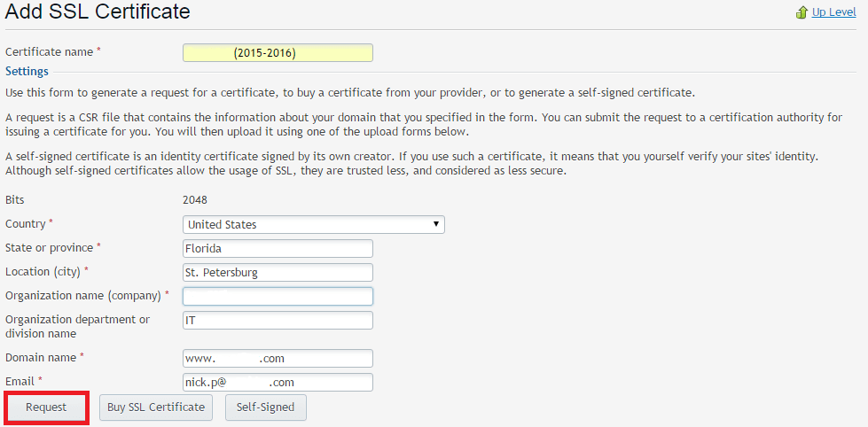Generate certificate with Self-Signed button
Screen dimensions: 868x427
pos(266,408)
